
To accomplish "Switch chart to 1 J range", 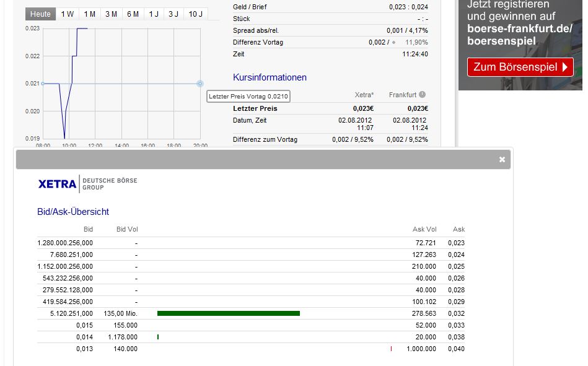I will tap(154, 14).
